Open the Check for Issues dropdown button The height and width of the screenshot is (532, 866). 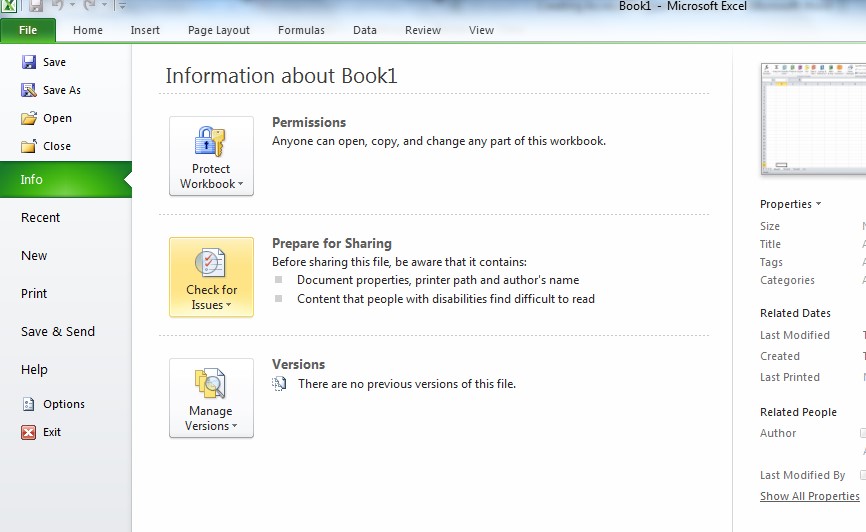212,277
